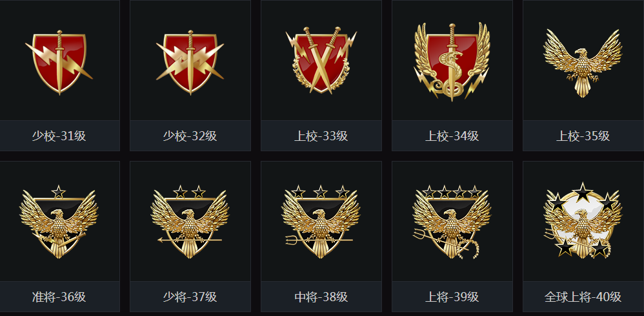Select the 上将-39级 caption
Viewport: 644px width, 316px height.
coord(452,297)
